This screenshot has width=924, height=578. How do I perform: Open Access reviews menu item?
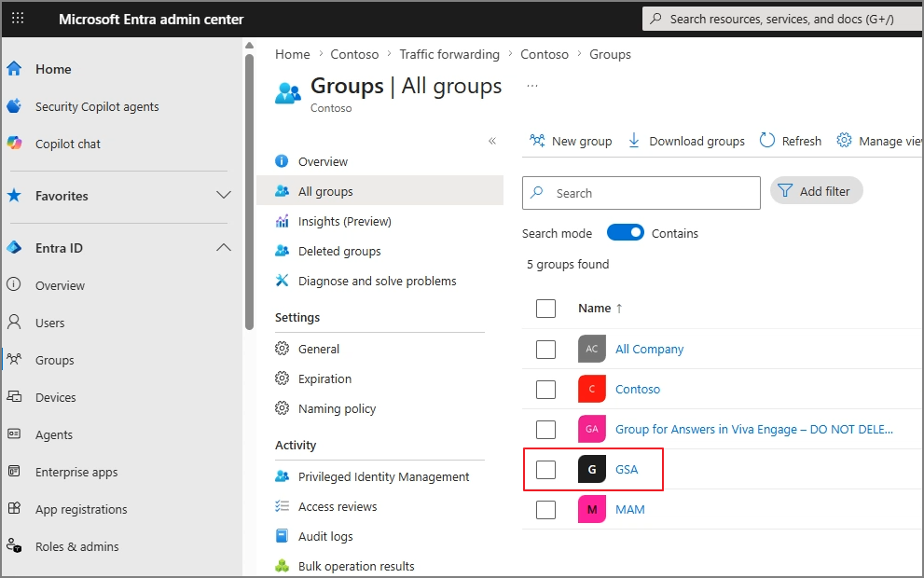pos(338,507)
